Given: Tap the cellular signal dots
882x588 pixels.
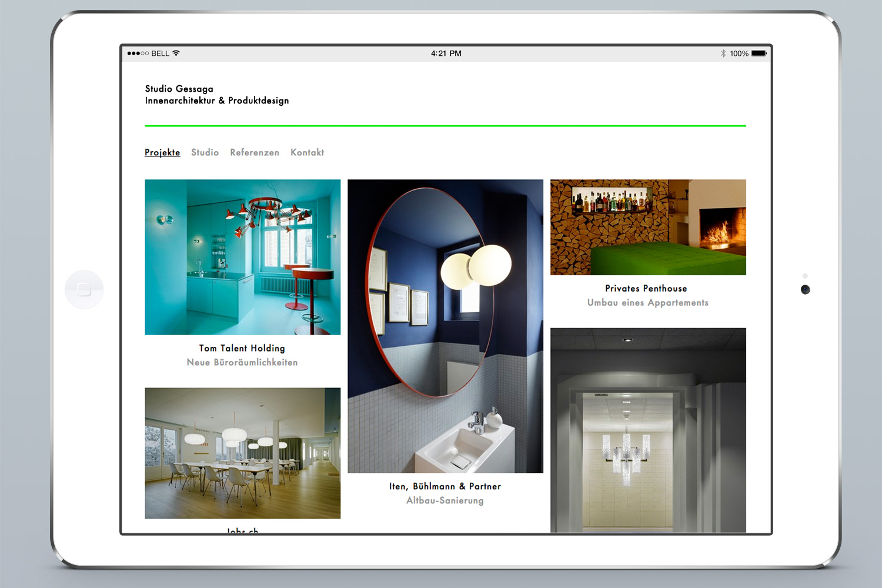Looking at the screenshot, I should pyautogui.click(x=138, y=53).
